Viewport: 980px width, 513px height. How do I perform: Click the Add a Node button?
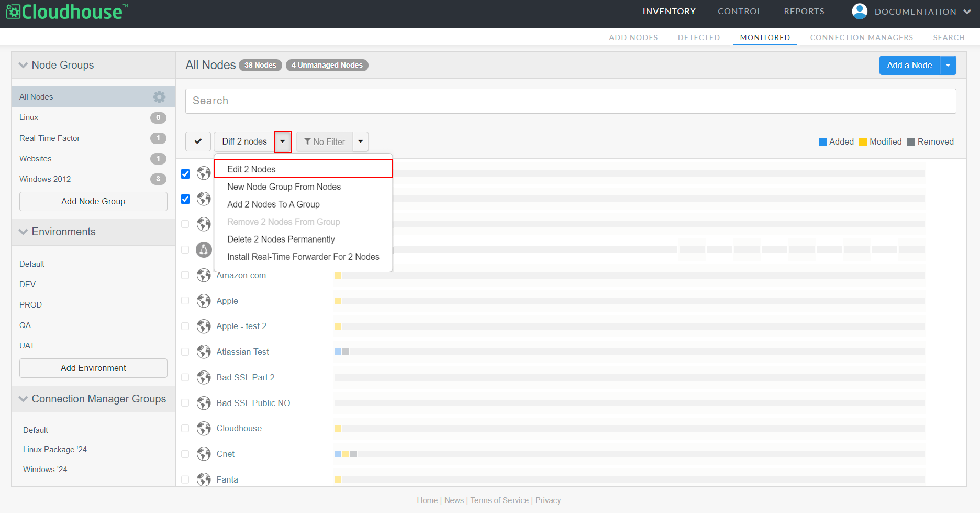tap(910, 65)
